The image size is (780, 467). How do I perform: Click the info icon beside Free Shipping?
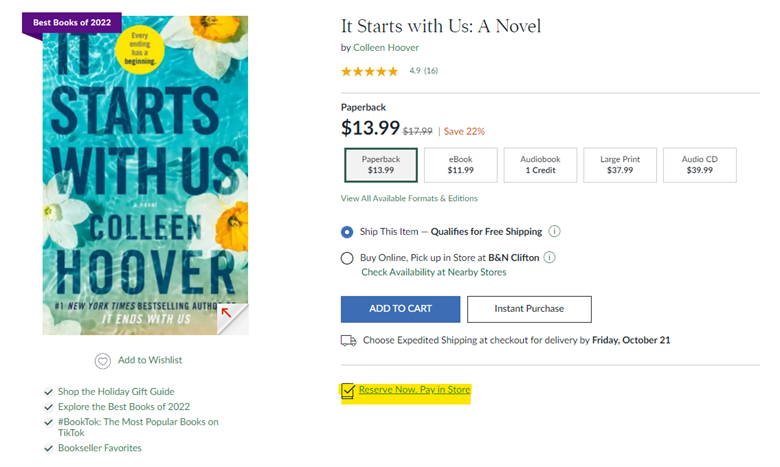(x=554, y=232)
